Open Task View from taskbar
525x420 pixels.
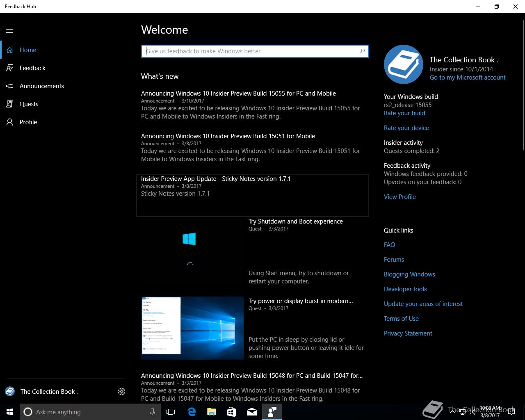click(171, 412)
